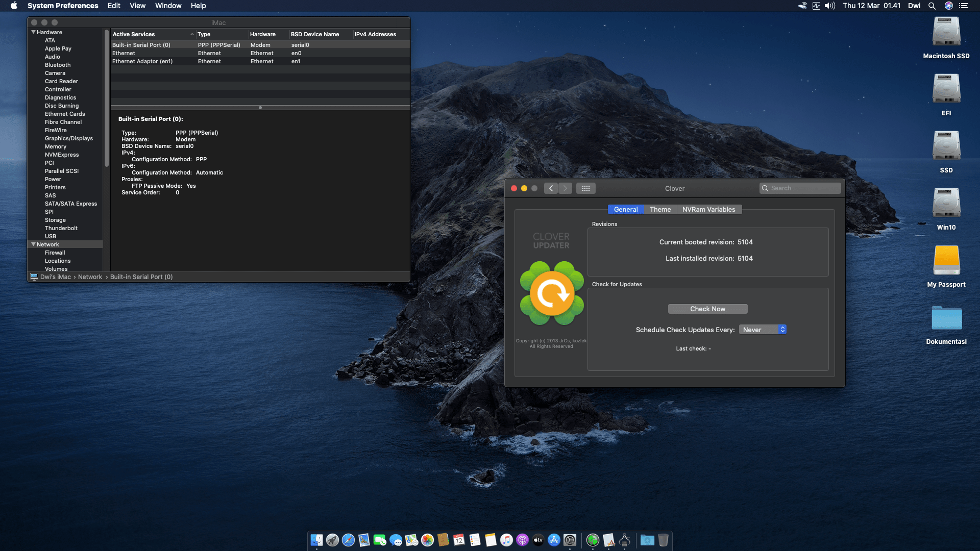Image resolution: width=980 pixels, height=551 pixels.
Task: Open Safari from the dock
Action: pyautogui.click(x=348, y=540)
